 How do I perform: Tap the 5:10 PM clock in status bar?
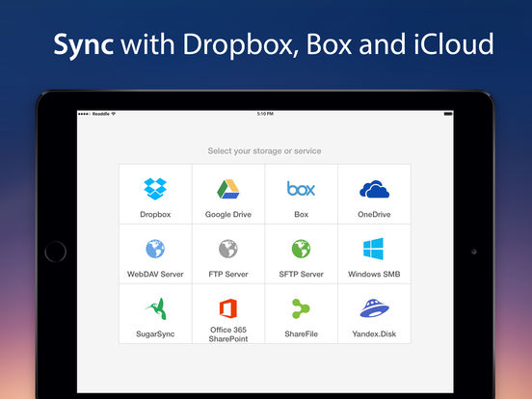tap(265, 114)
